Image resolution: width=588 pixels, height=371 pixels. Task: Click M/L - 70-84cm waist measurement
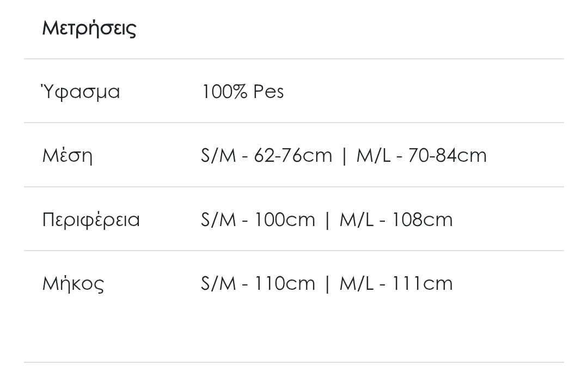[x=421, y=155]
